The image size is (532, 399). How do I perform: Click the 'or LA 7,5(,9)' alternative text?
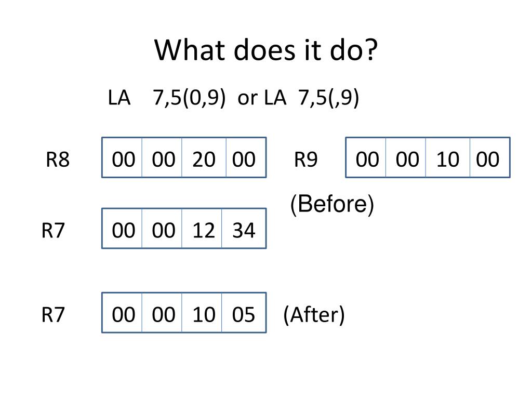[298, 98]
